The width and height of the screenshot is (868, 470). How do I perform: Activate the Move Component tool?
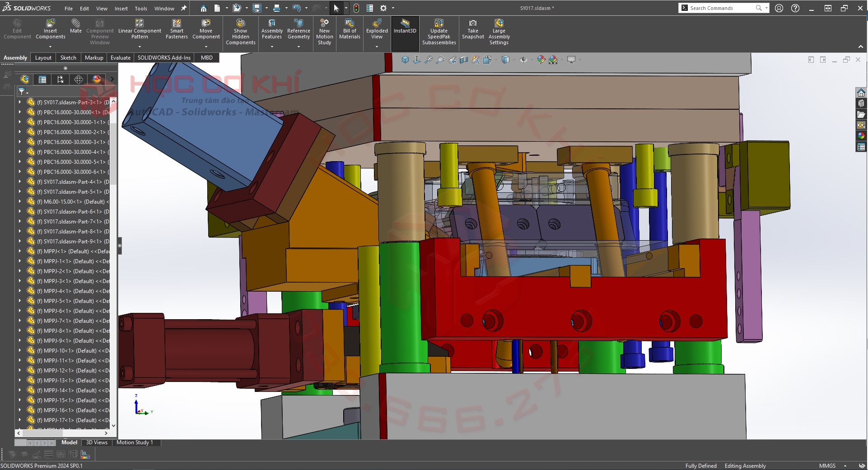click(x=206, y=29)
